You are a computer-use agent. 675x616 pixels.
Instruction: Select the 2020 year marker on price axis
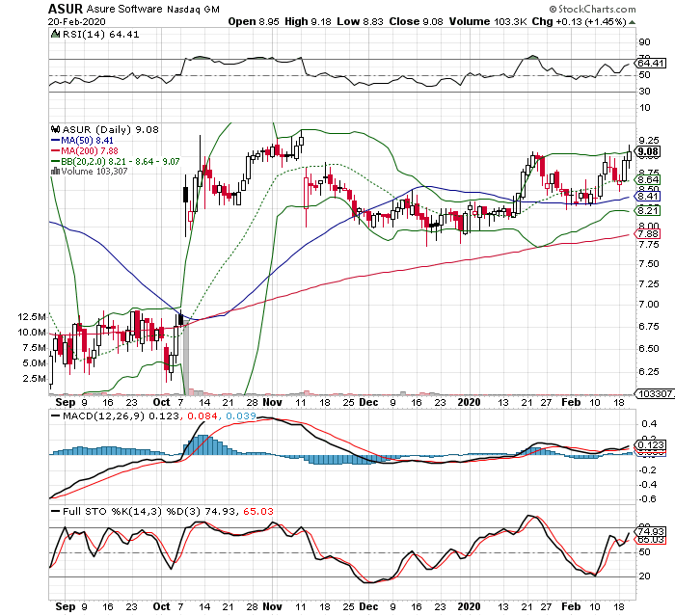tap(469, 400)
